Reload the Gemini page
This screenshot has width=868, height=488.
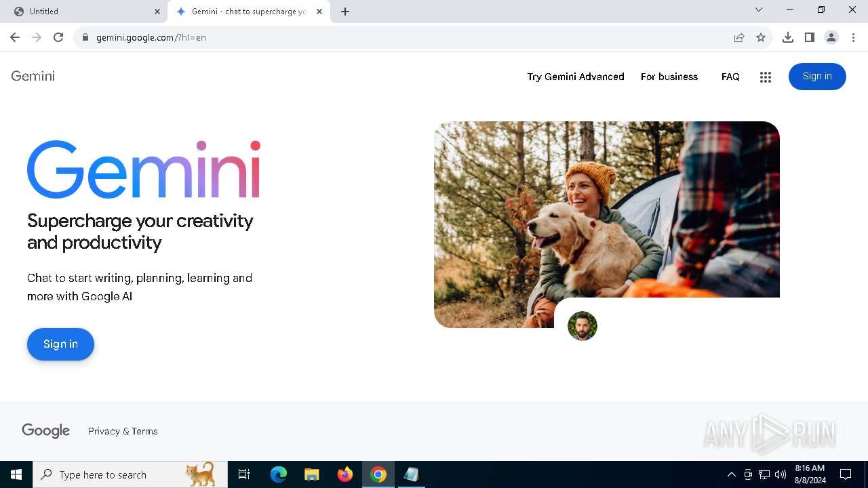58,37
